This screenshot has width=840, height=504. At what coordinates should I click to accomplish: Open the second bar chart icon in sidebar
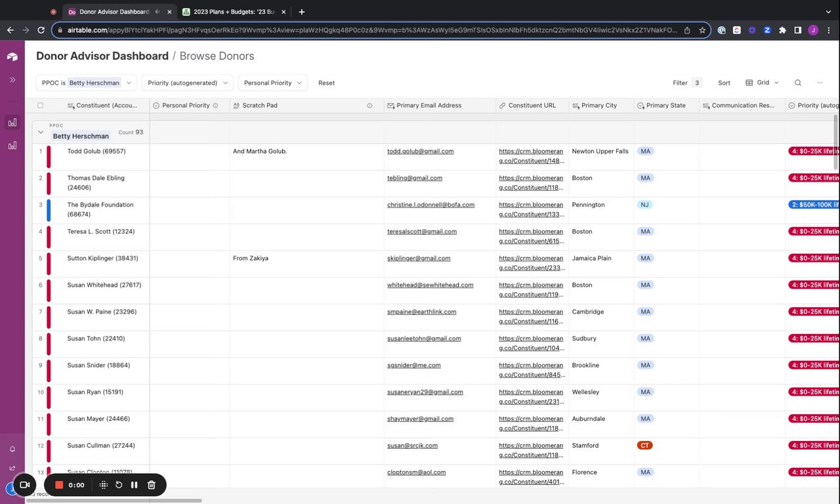(x=12, y=145)
